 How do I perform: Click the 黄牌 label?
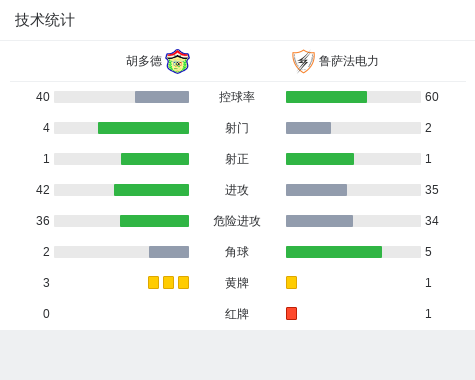tap(237, 283)
